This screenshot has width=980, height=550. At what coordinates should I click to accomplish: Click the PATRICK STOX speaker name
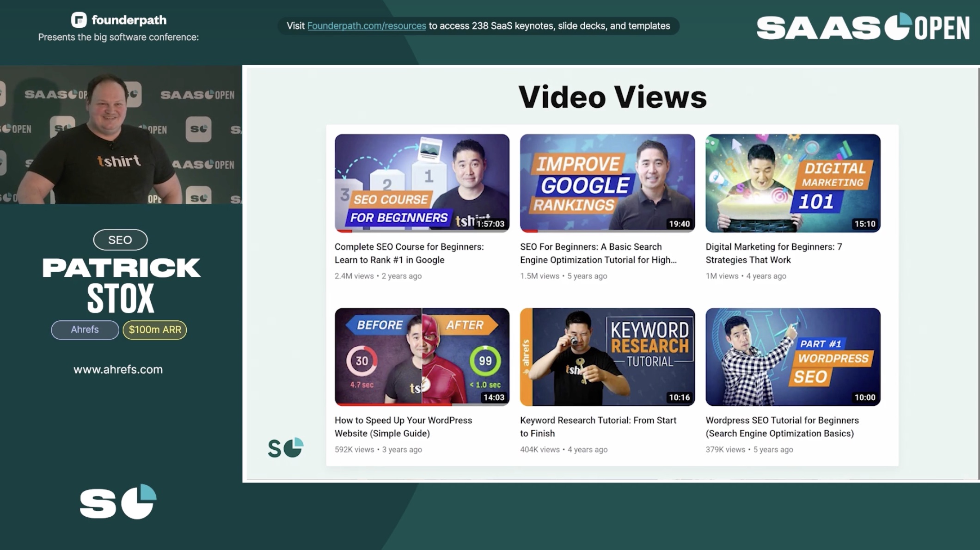point(121,285)
